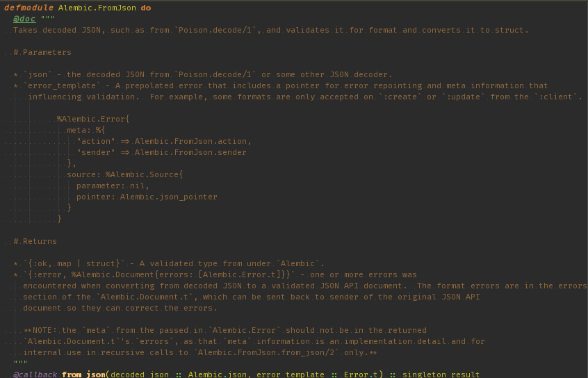
Task: Click the `error_template` parameter bullet
Action: [63, 85]
